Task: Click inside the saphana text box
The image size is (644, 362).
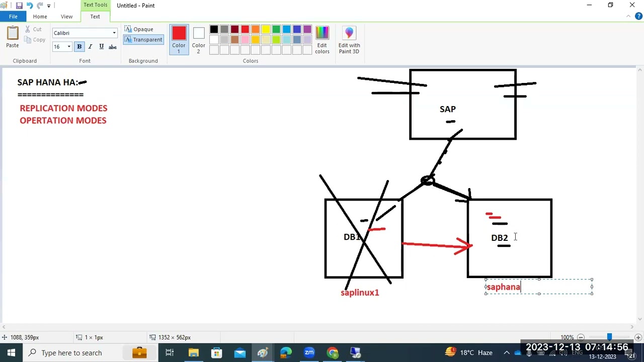Action: tap(539, 287)
